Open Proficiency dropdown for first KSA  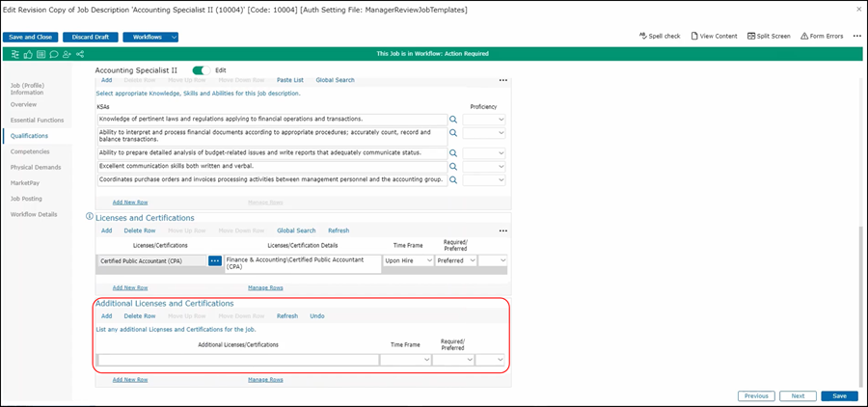(484, 119)
